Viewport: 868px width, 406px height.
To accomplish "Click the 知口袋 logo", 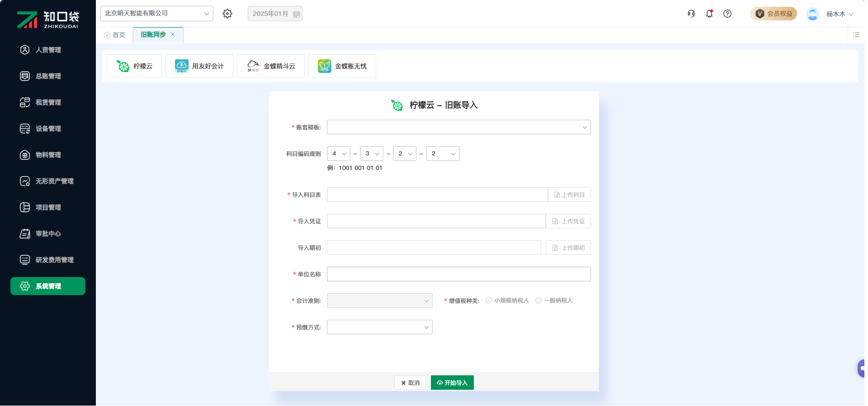I will tap(48, 19).
